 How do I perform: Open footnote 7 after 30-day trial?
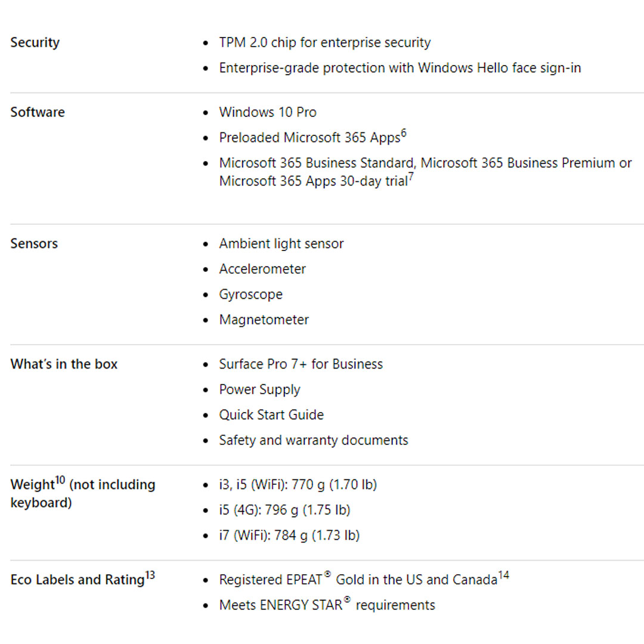click(411, 177)
